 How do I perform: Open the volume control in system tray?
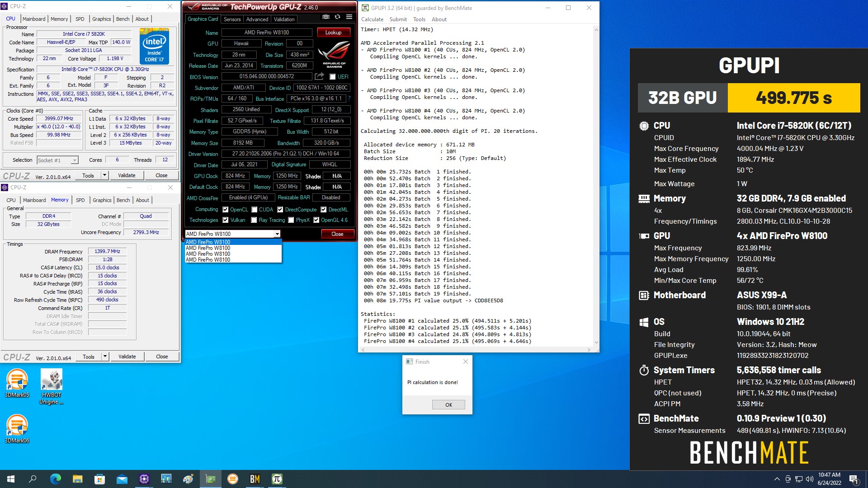click(x=809, y=479)
